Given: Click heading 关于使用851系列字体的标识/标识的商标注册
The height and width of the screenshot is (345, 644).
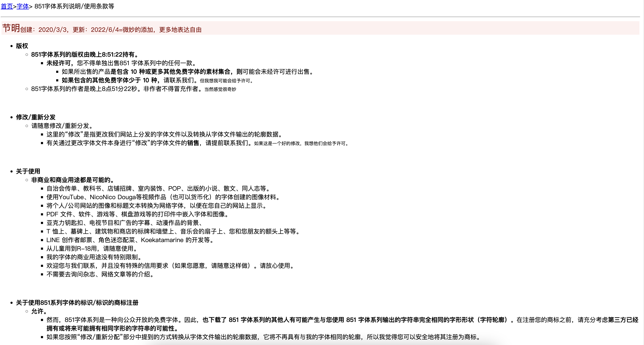Looking at the screenshot, I should click(x=77, y=303).
